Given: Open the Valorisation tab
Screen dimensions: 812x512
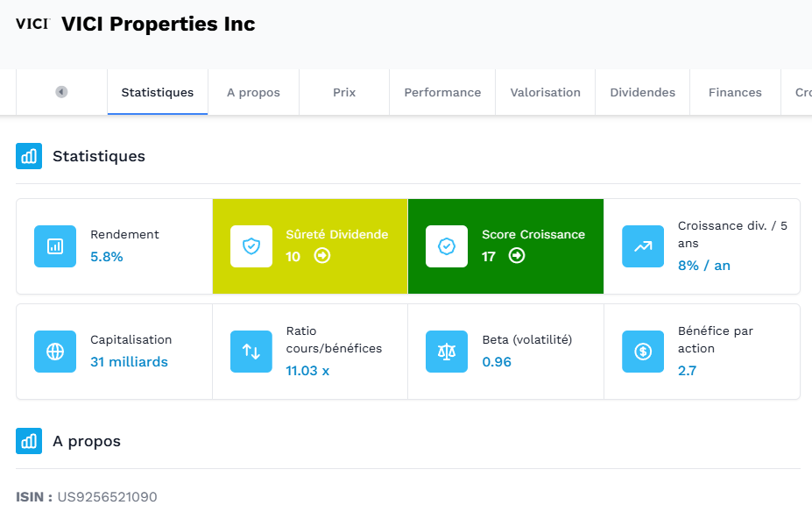Looking at the screenshot, I should (546, 92).
